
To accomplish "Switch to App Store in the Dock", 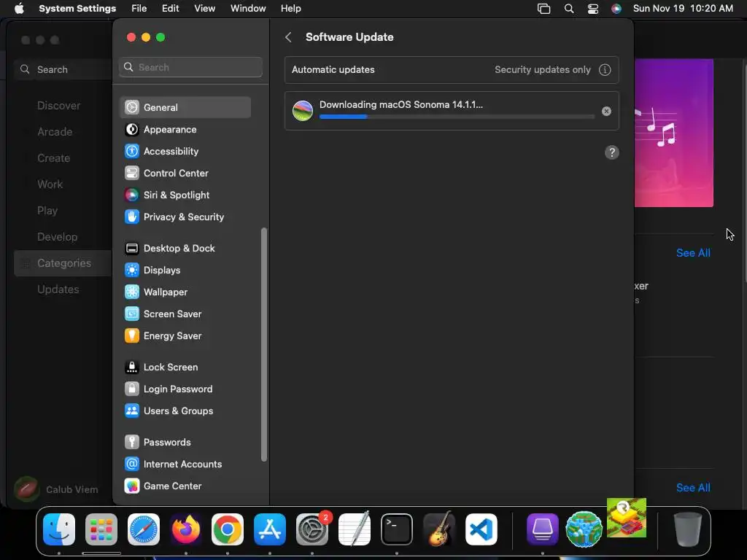I will tap(270, 529).
